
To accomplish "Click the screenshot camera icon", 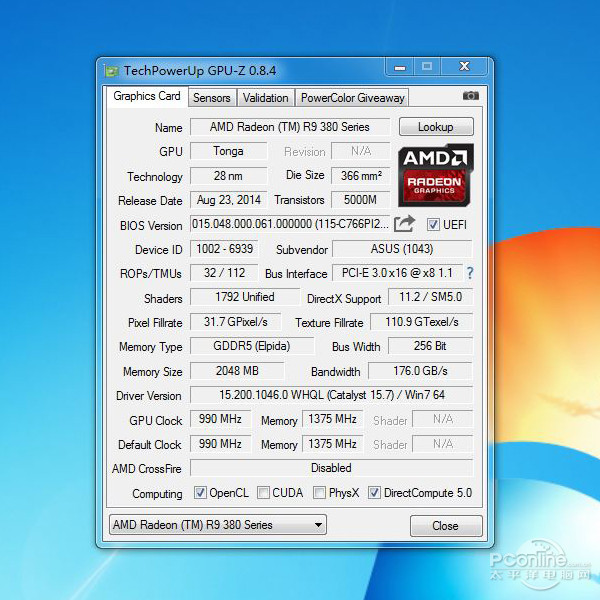I will pyautogui.click(x=471, y=96).
